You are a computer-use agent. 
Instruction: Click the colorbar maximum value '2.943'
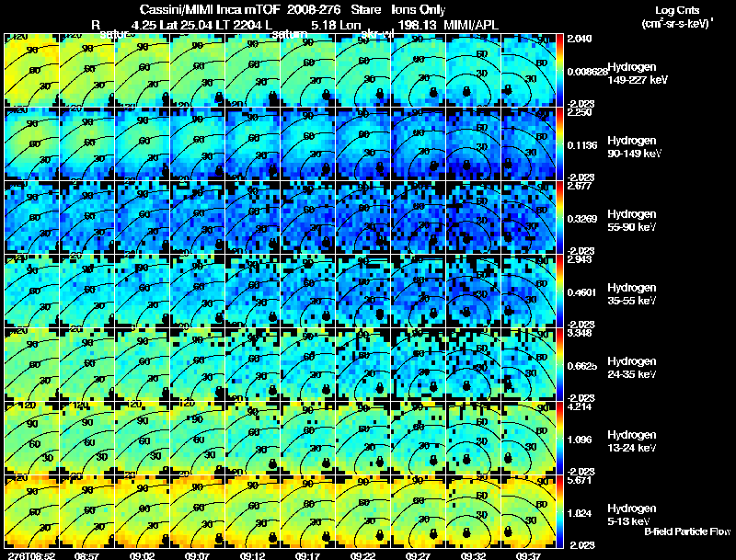point(581,259)
